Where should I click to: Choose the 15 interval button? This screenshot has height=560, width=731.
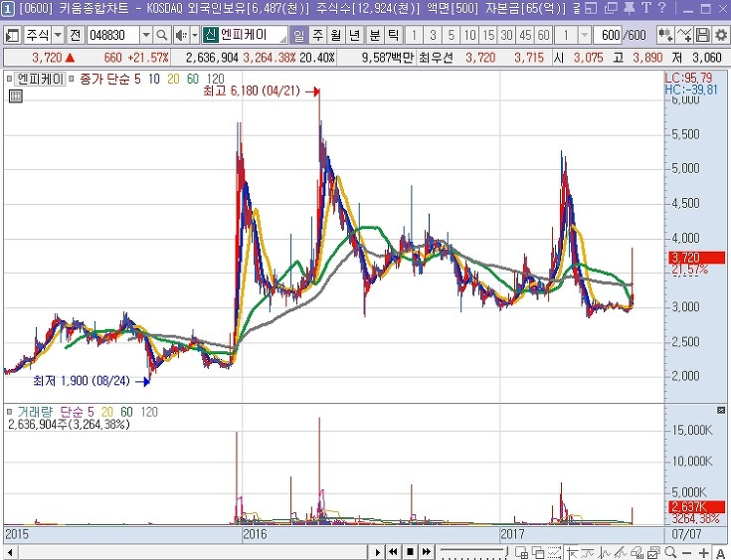[488, 35]
